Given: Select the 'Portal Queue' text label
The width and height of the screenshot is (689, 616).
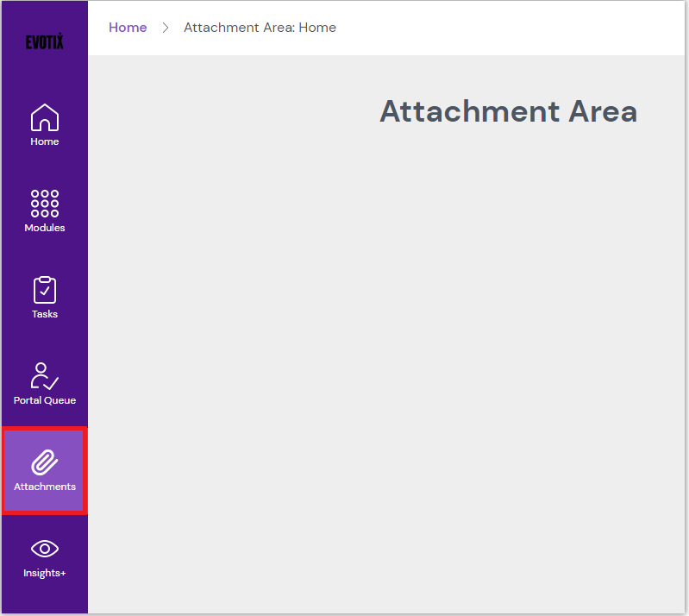Looking at the screenshot, I should tap(45, 400).
